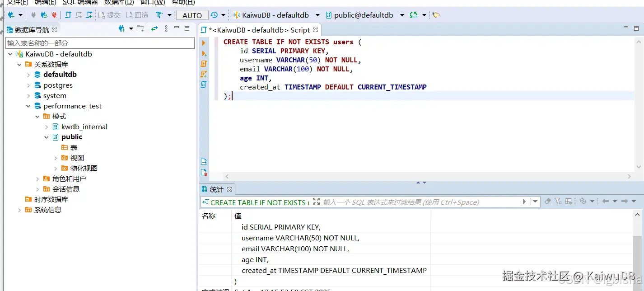This screenshot has width=644, height=291.
Task: Click the recent SQL script icon
Action: click(79, 15)
